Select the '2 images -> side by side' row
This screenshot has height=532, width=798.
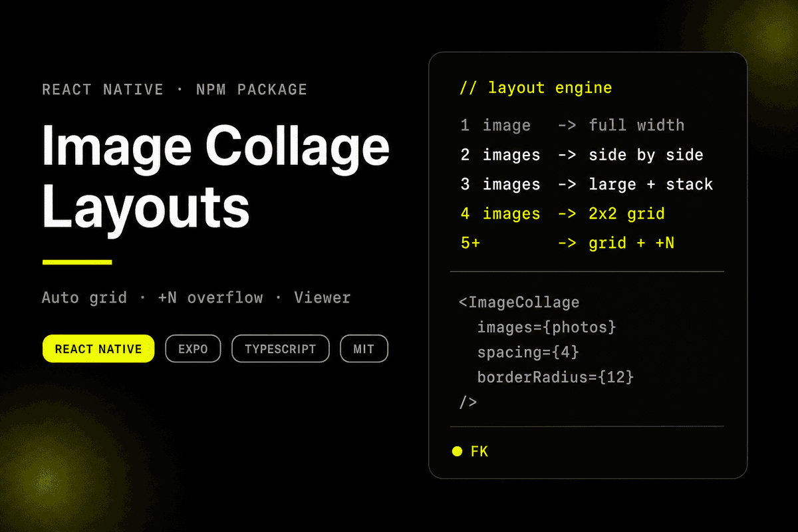pos(582,155)
